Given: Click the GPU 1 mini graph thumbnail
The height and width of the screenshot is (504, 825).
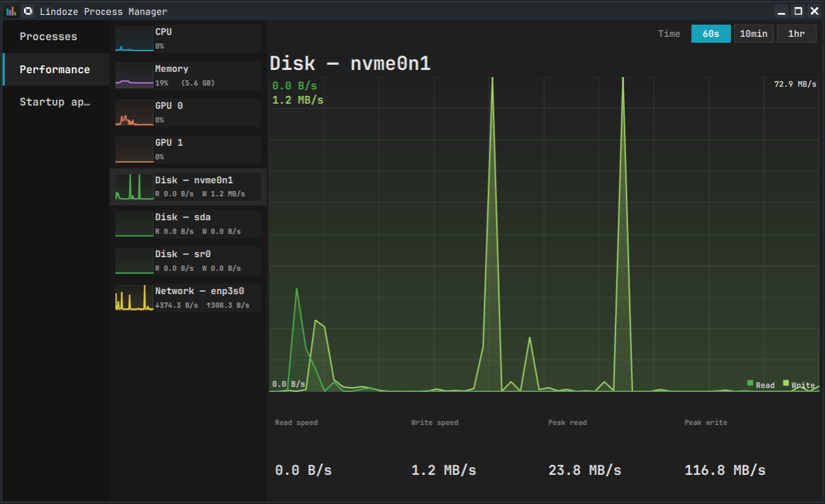Looking at the screenshot, I should tap(134, 150).
